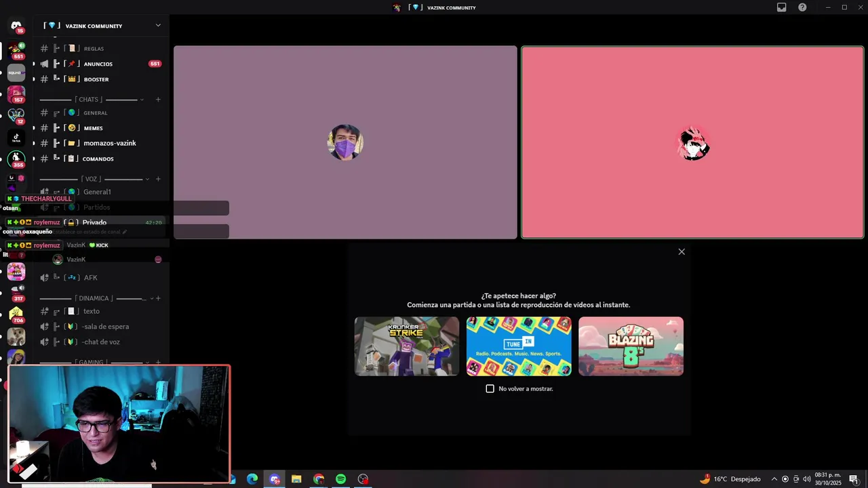Select server icon with 157 badge
This screenshot has height=488, width=868.
tap(16, 94)
